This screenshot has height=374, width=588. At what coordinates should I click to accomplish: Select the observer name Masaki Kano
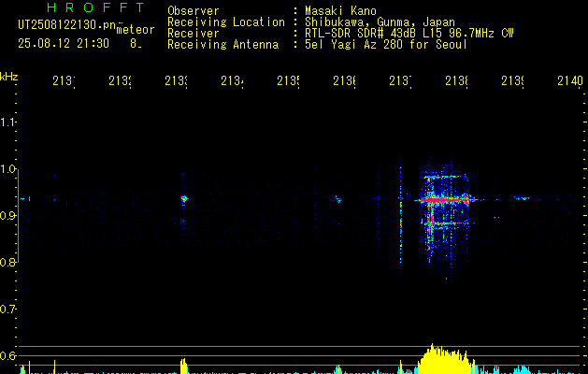pos(340,10)
